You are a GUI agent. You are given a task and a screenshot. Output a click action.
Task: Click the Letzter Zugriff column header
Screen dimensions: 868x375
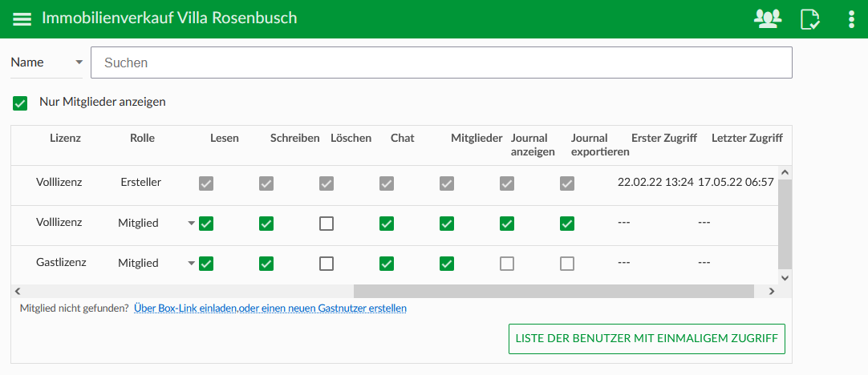[747, 139]
